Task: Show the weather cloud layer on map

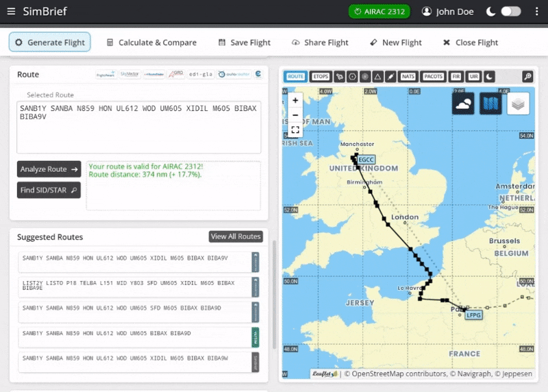Action: point(463,104)
